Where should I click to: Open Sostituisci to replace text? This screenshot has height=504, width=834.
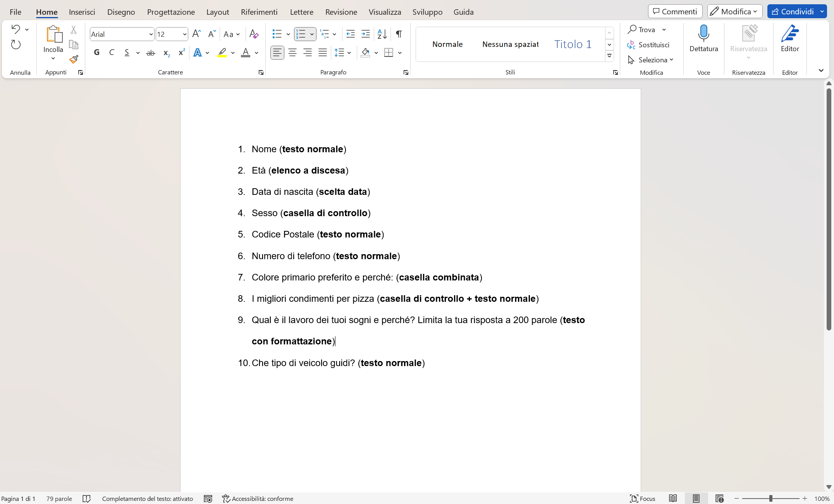pyautogui.click(x=654, y=45)
